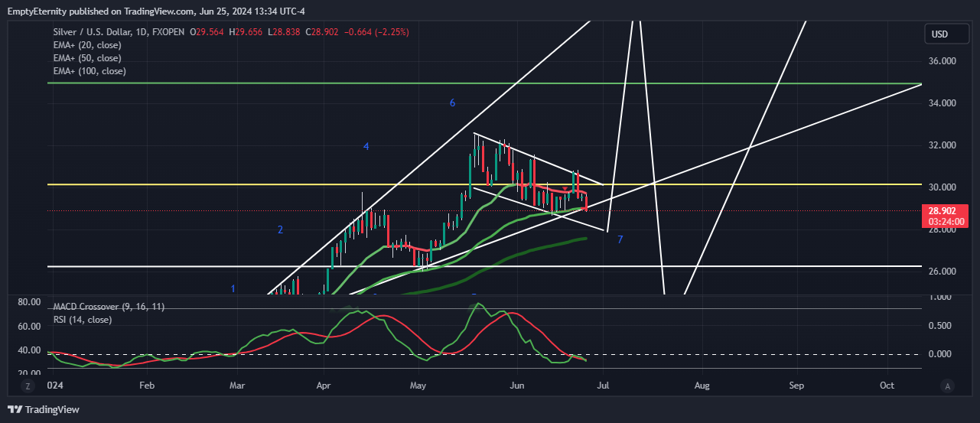Image resolution: width=980 pixels, height=423 pixels.
Task: Toggle the A auto-scale icon at bottom right
Action: tap(948, 386)
